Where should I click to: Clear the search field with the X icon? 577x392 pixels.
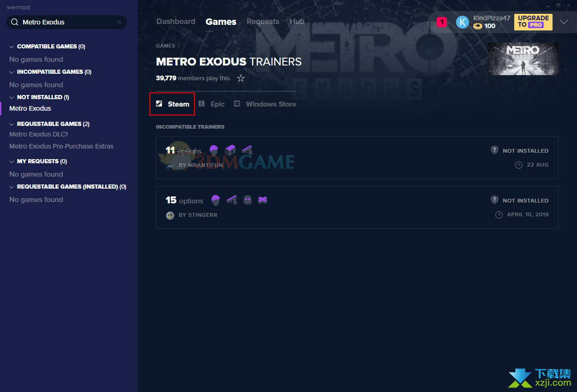coord(119,22)
